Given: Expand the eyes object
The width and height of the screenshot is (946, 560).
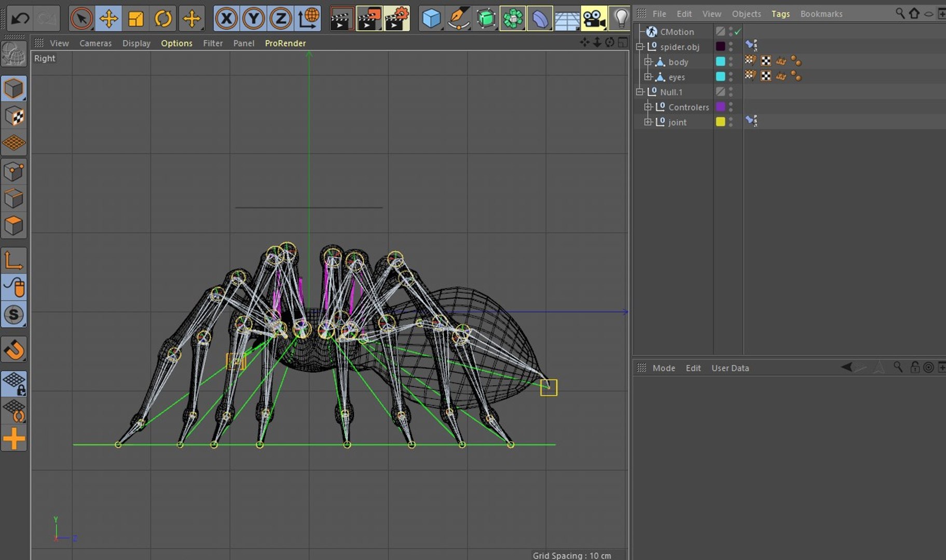Looking at the screenshot, I should (x=648, y=77).
